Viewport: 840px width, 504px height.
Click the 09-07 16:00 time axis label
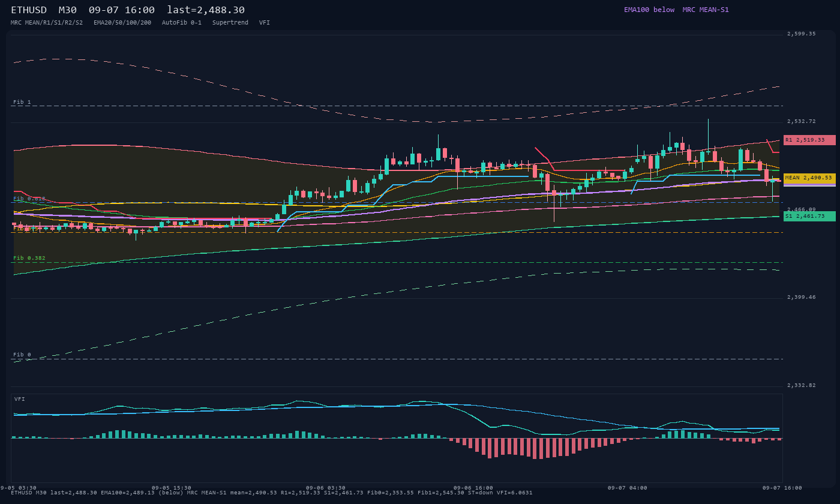(782, 488)
